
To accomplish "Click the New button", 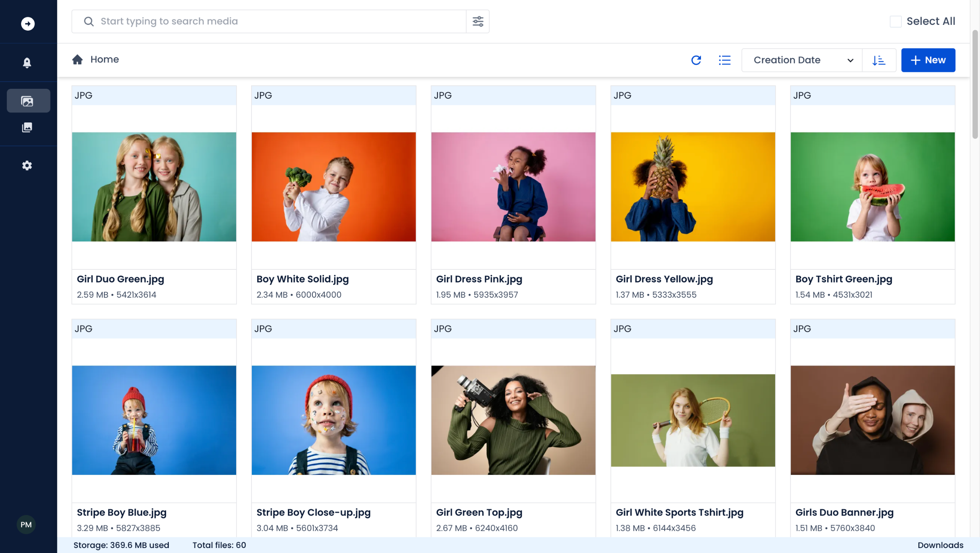I will [x=928, y=60].
